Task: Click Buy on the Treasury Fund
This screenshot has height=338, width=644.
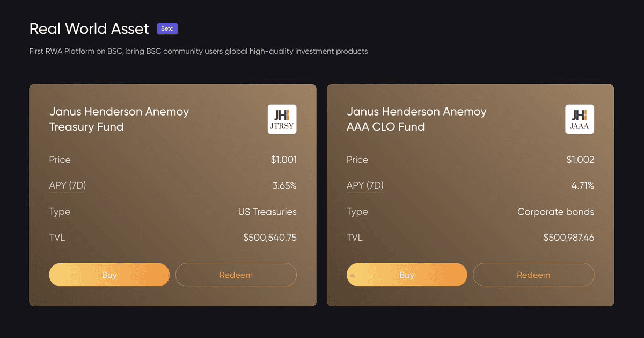Action: [109, 275]
